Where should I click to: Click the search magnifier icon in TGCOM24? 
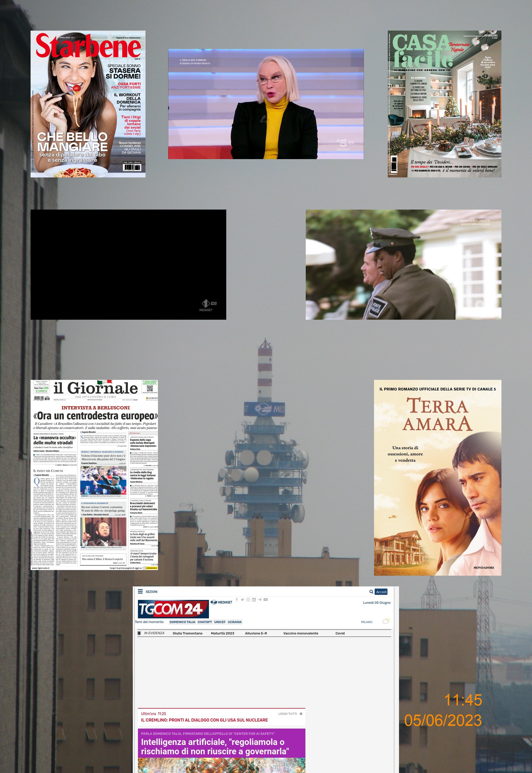click(x=371, y=591)
